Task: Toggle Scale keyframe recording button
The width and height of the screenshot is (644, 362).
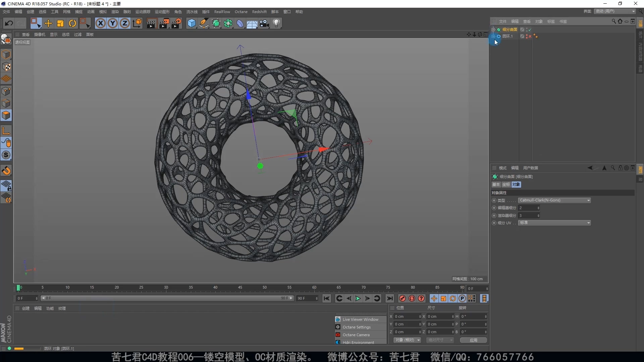Action: coord(443,298)
